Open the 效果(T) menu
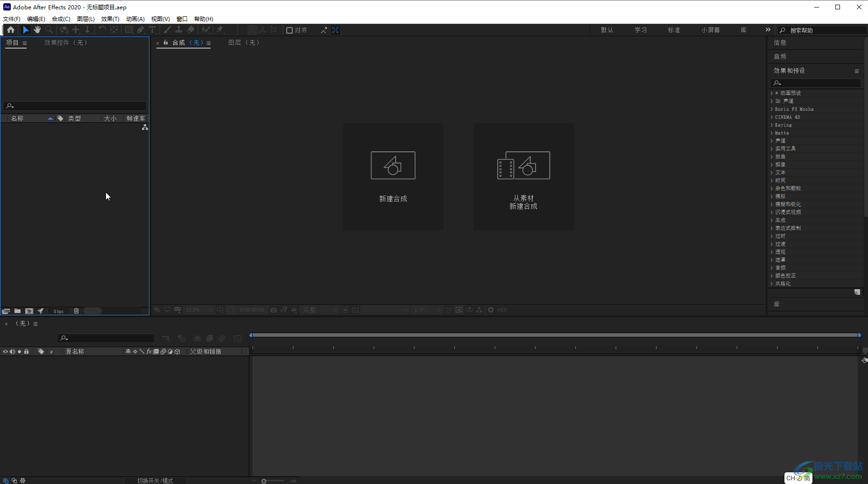 [110, 19]
